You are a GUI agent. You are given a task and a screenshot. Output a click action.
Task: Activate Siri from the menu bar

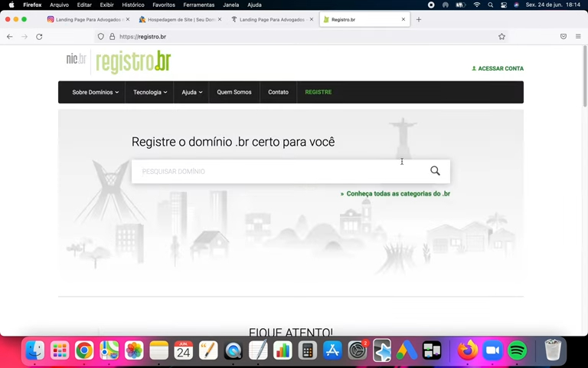[x=516, y=5]
